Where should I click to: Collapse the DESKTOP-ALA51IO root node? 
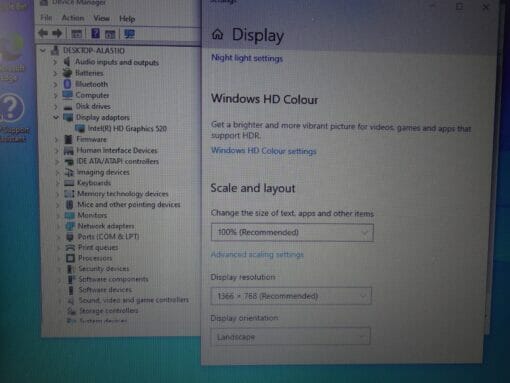[43, 51]
